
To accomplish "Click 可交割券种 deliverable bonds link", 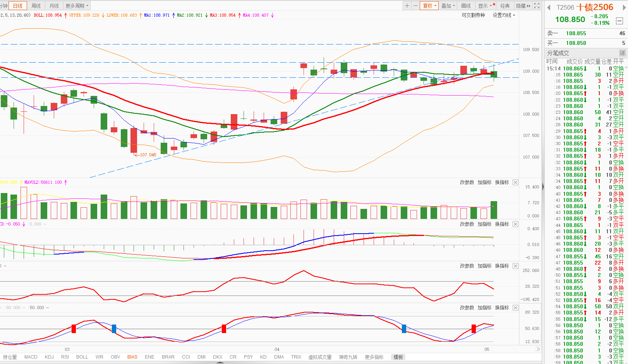I will (473, 15).
